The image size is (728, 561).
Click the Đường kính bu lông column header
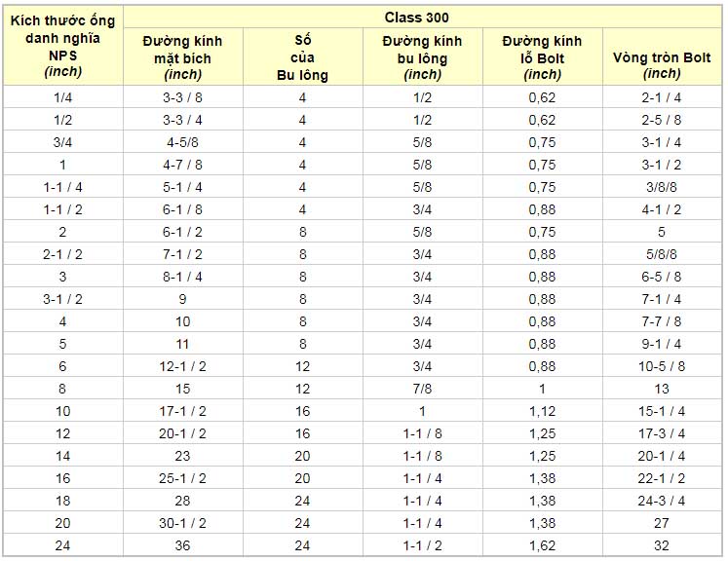422,57
